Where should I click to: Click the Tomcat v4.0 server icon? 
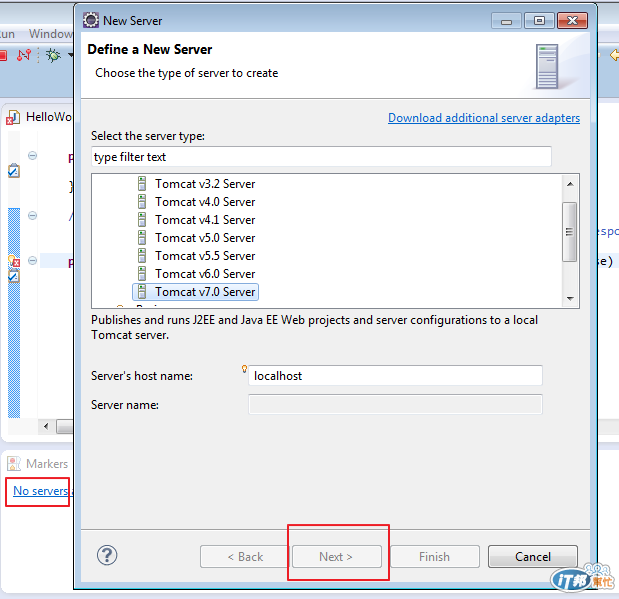pos(142,202)
